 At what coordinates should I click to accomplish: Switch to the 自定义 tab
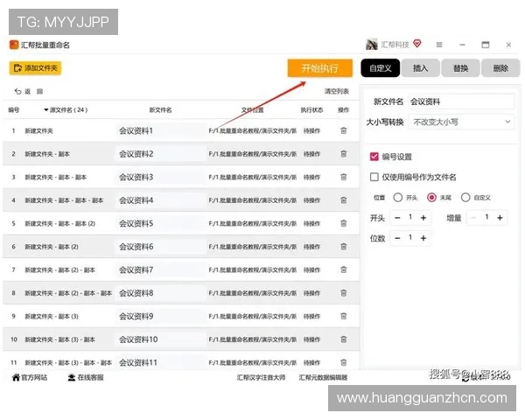(381, 68)
